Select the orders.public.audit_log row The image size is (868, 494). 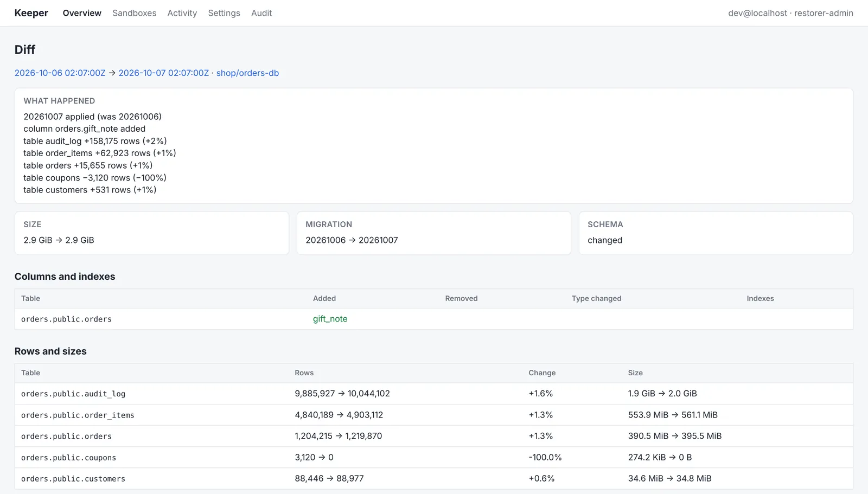434,394
